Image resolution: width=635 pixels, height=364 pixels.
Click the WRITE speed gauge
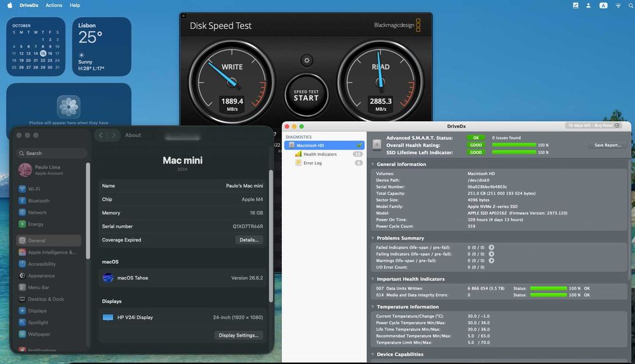pyautogui.click(x=232, y=82)
